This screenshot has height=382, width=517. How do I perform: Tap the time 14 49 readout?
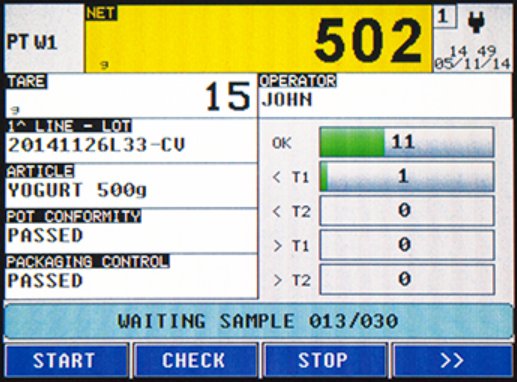click(473, 51)
